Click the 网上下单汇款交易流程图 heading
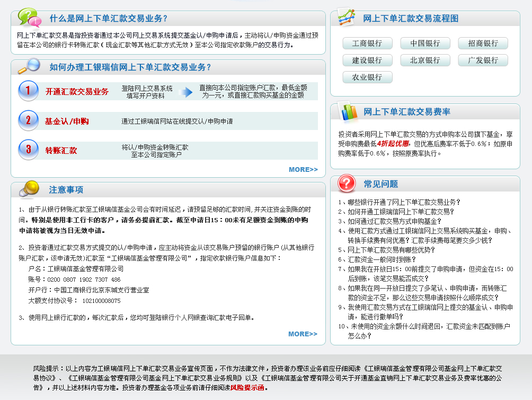Screen dimensions: 532x400 click(x=411, y=19)
